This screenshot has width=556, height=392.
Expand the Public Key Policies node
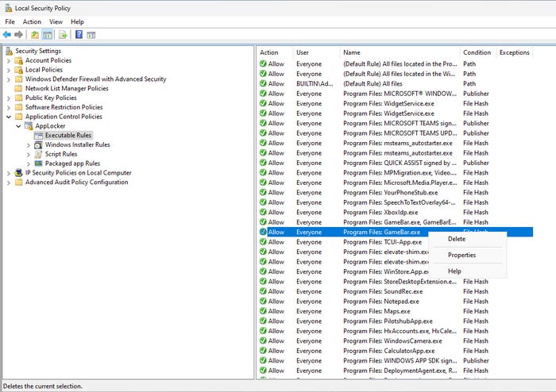pyautogui.click(x=9, y=98)
